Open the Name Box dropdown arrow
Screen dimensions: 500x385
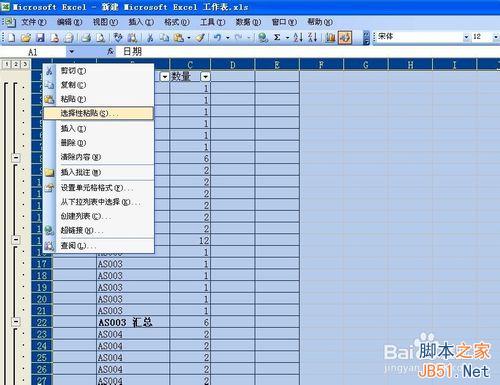click(71, 52)
